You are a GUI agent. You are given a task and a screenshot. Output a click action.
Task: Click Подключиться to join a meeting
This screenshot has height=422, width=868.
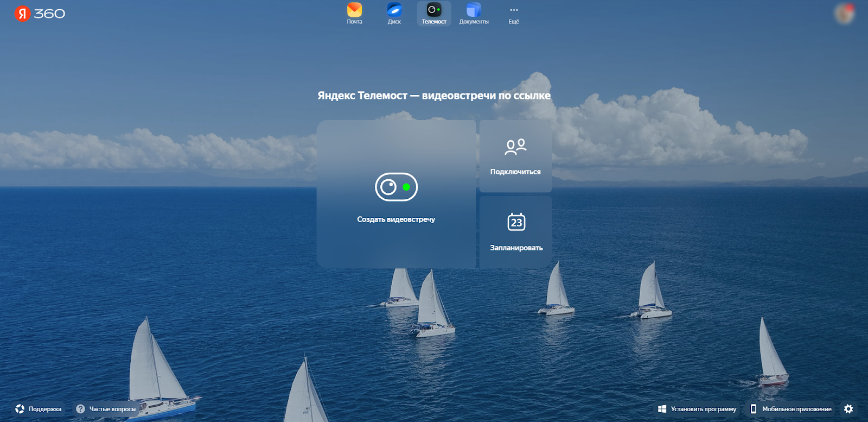click(515, 156)
